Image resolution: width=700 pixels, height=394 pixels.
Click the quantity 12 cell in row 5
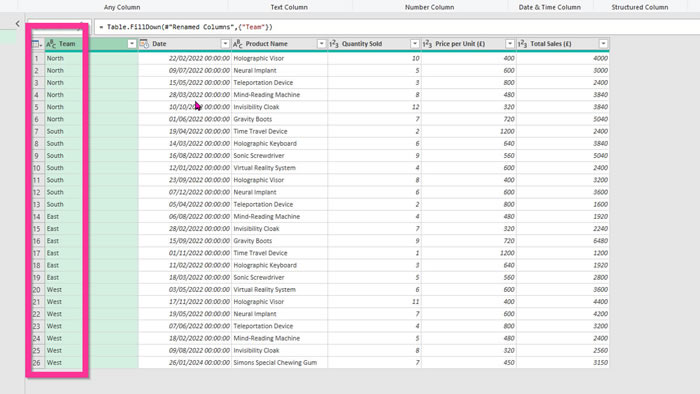coord(374,107)
